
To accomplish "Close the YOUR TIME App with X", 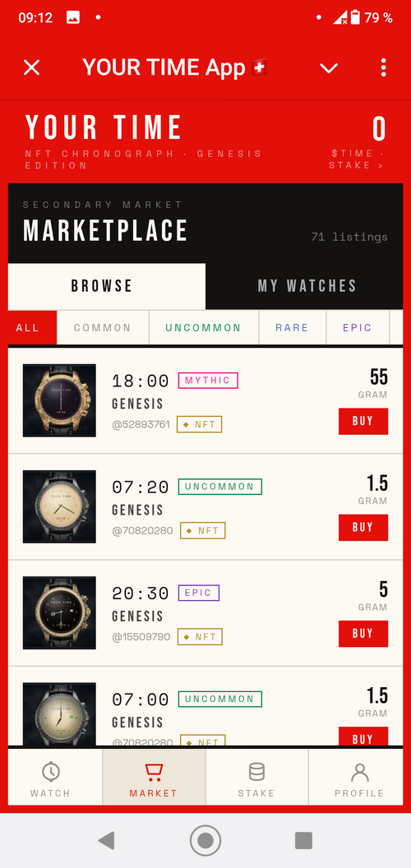I will [x=31, y=67].
